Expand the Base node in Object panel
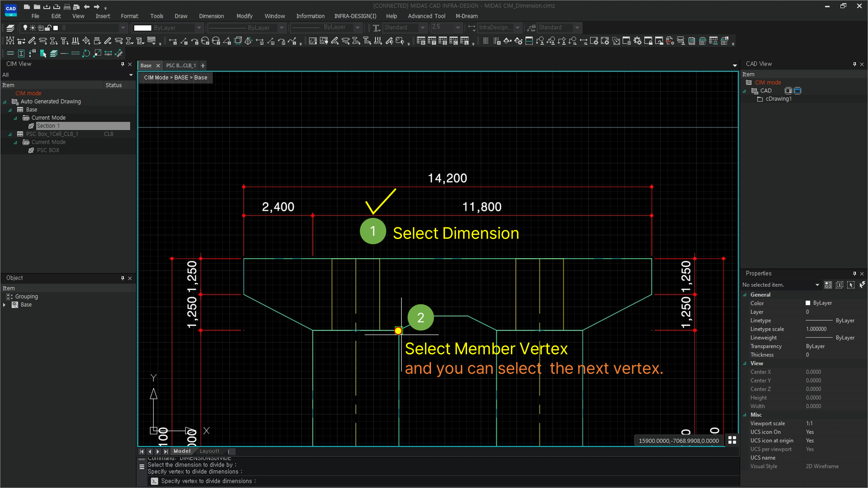The image size is (868, 488). point(5,305)
